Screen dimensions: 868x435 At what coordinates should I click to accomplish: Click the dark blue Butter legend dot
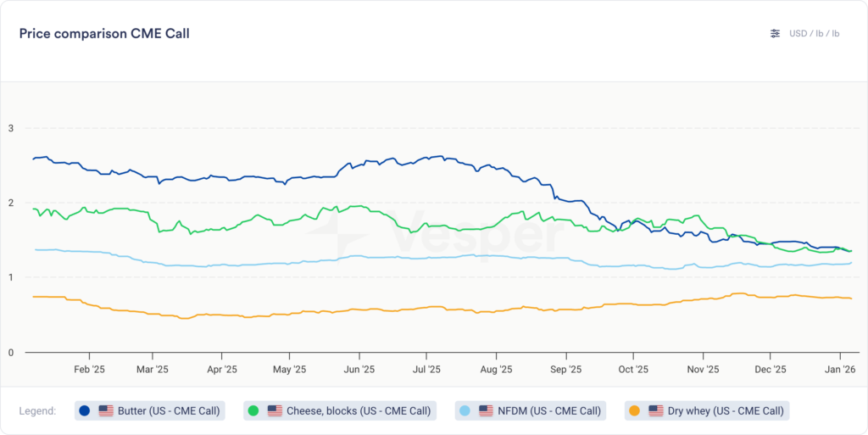coord(84,411)
